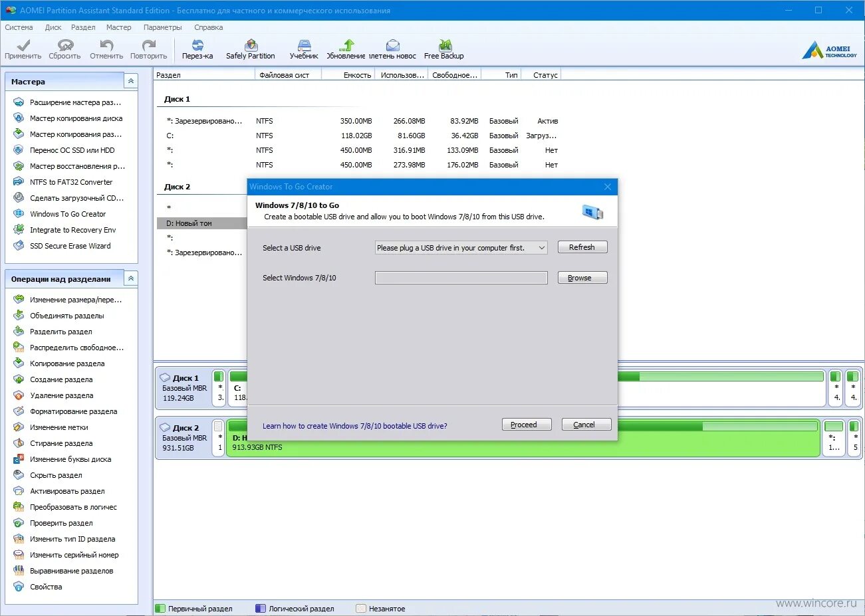
Task: Open the Параметры menu
Action: pyautogui.click(x=162, y=27)
